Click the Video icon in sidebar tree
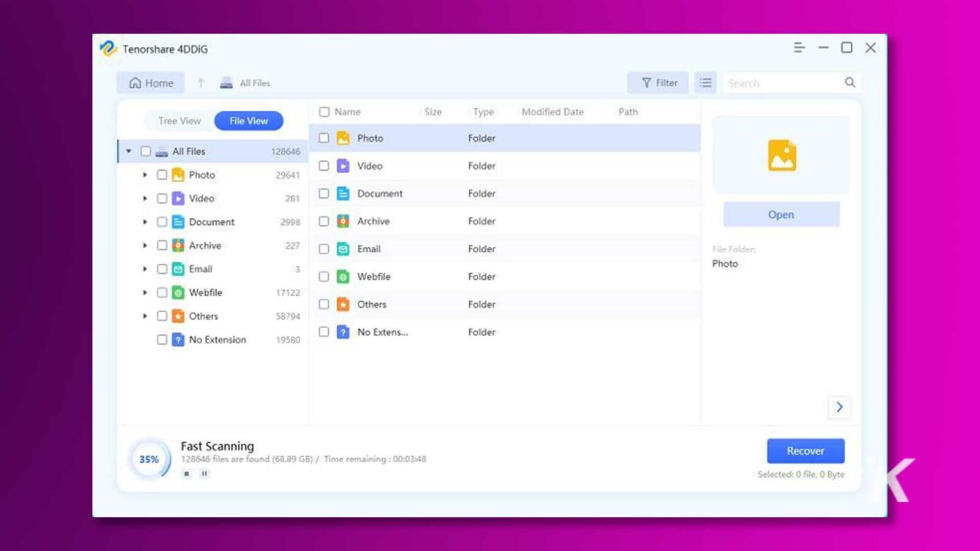 (178, 198)
